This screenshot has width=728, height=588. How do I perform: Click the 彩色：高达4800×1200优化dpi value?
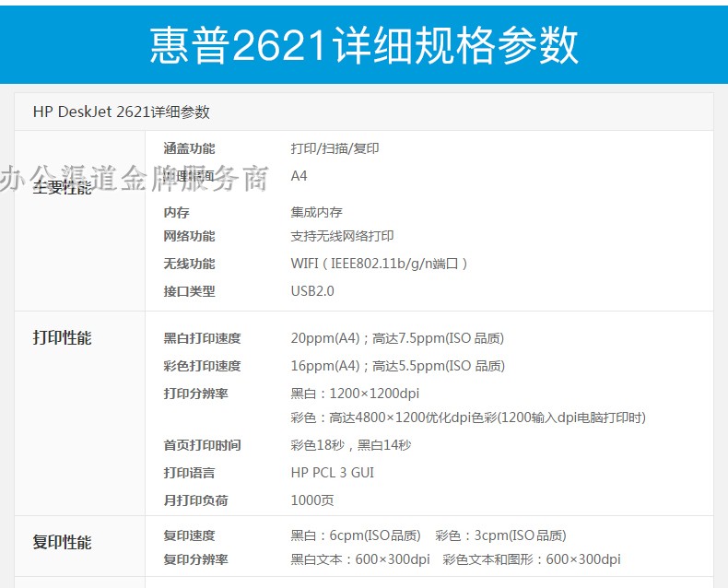(x=468, y=417)
